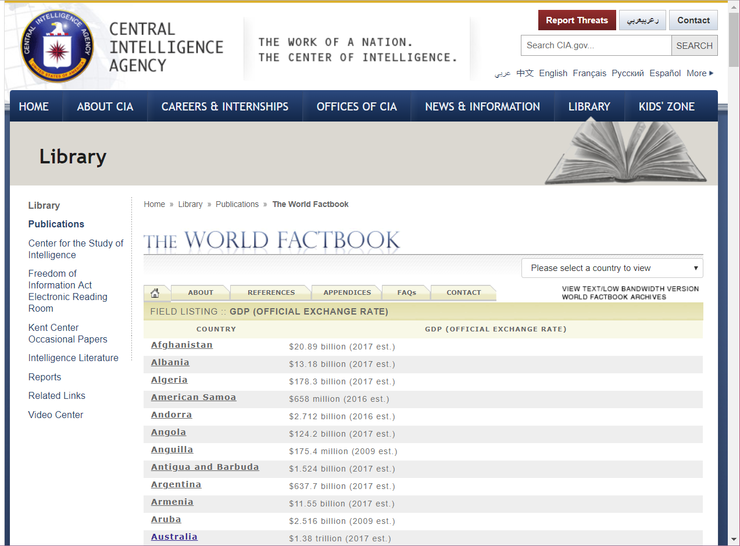Image resolution: width=740 pixels, height=546 pixels.
Task: Open the Anguilla country link
Action: coord(172,450)
